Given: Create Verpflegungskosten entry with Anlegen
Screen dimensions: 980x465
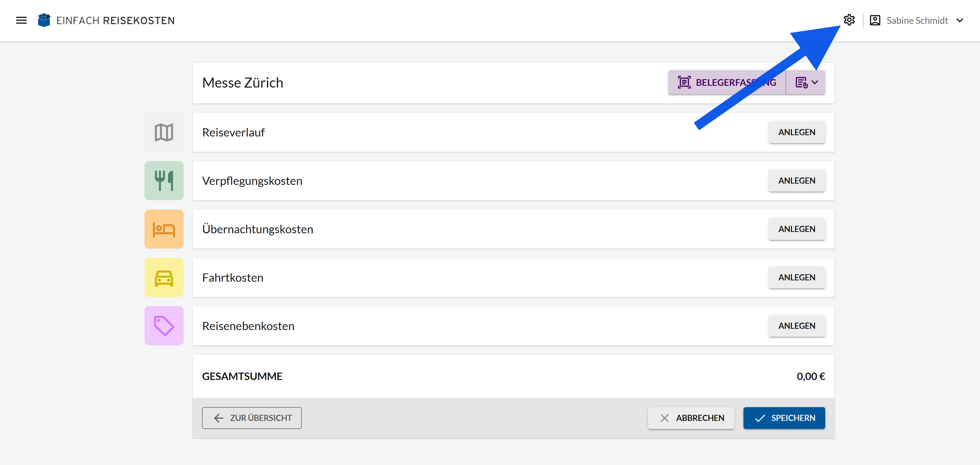Looking at the screenshot, I should coord(797,181).
